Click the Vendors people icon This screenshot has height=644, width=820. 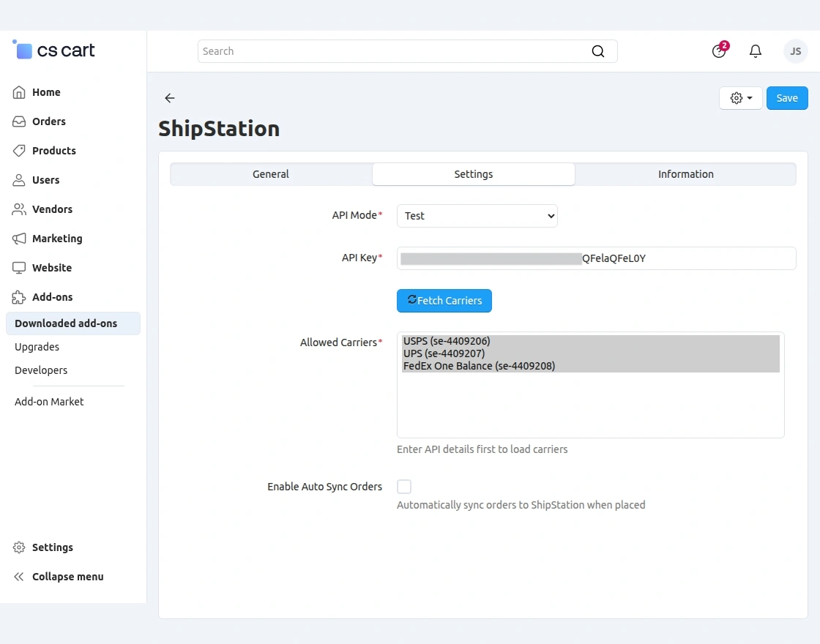tap(19, 209)
